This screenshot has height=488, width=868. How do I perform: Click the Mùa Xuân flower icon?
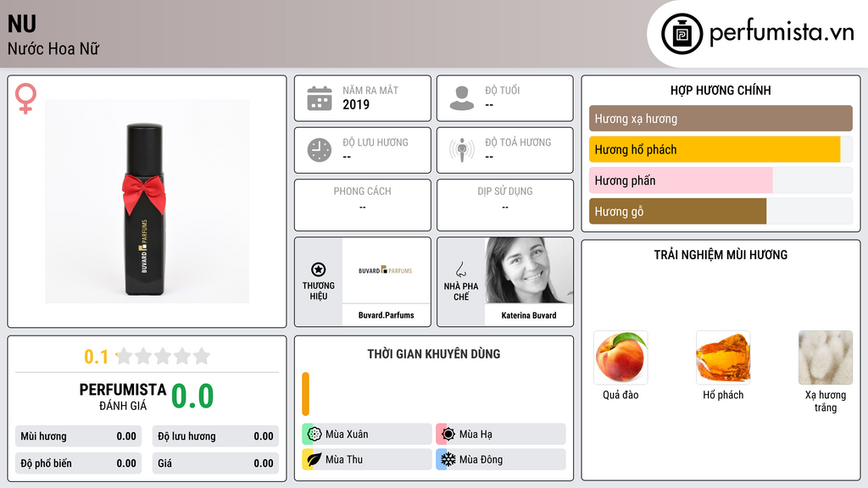point(314,435)
